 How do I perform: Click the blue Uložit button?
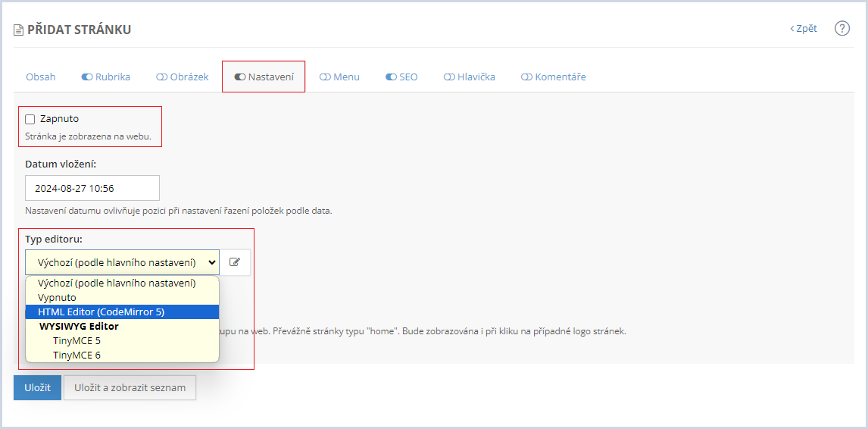pos(37,387)
